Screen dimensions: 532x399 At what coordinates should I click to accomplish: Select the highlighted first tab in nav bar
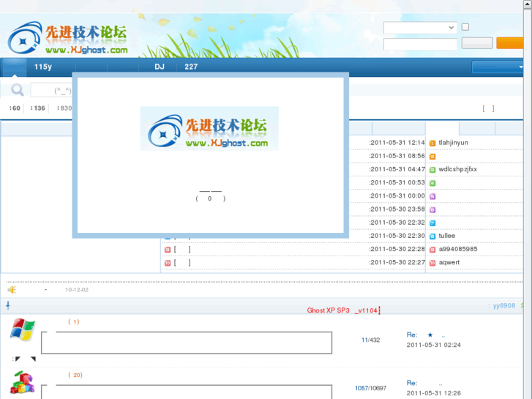[x=14, y=67]
